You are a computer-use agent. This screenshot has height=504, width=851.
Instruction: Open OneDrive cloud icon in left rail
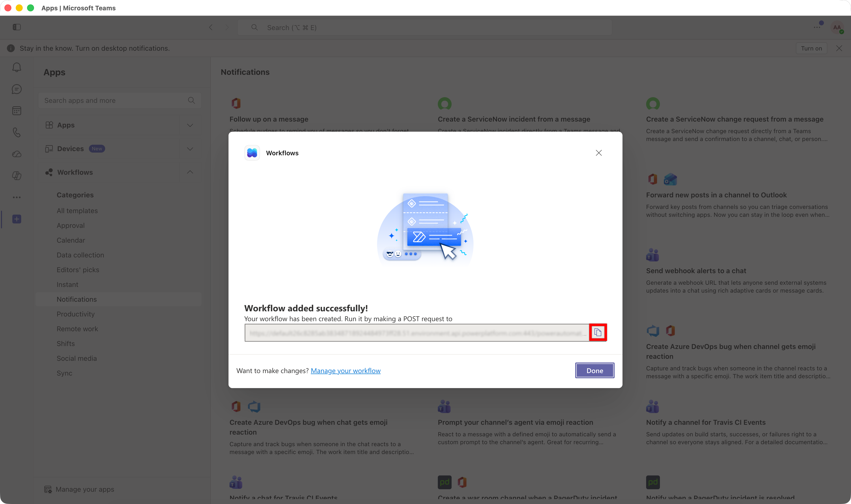tap(17, 154)
